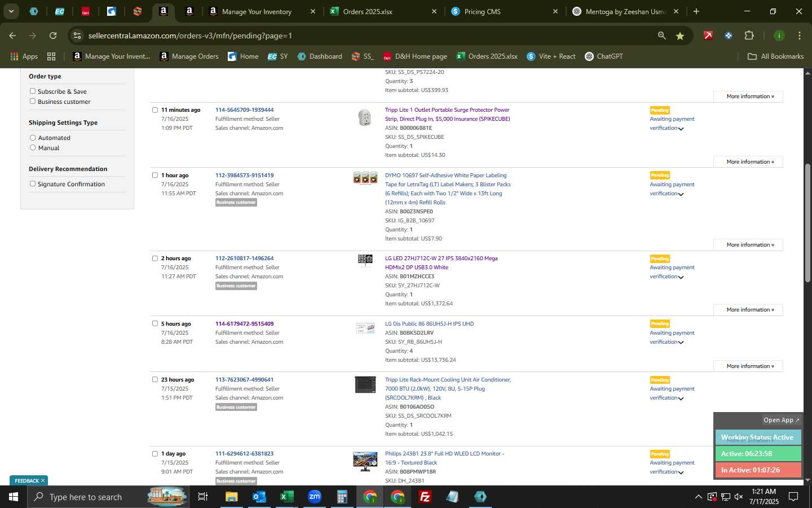The image size is (812, 508).
Task: Open the Philips 243B1 monitor product link
Action: tap(444, 458)
